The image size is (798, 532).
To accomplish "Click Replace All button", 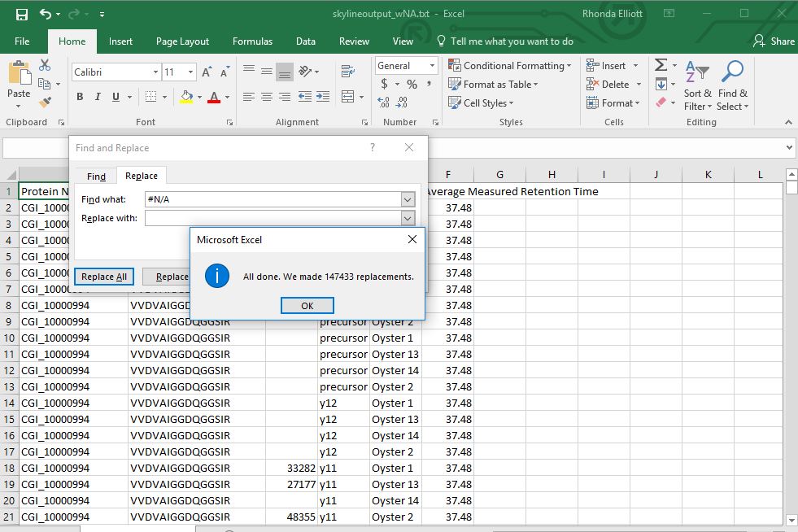I will (x=104, y=277).
